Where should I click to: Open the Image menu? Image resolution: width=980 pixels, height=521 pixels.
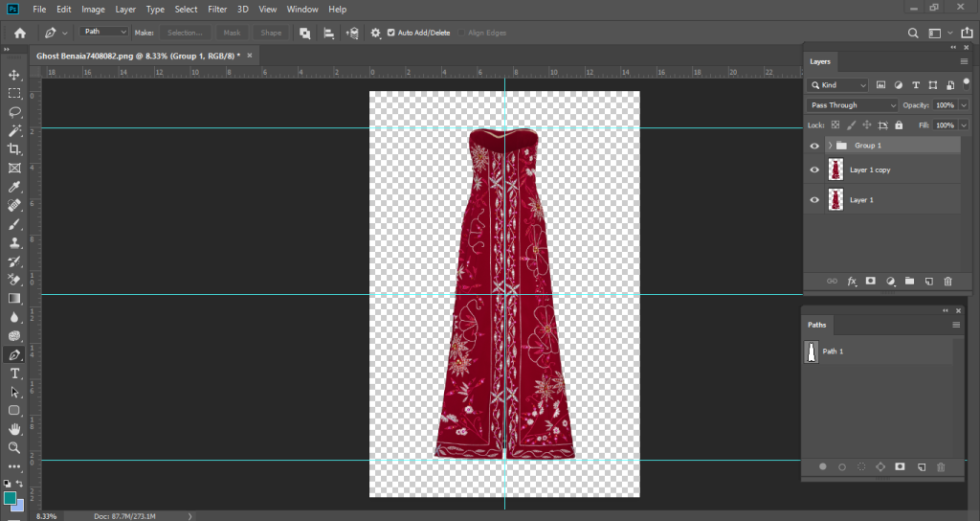point(93,10)
